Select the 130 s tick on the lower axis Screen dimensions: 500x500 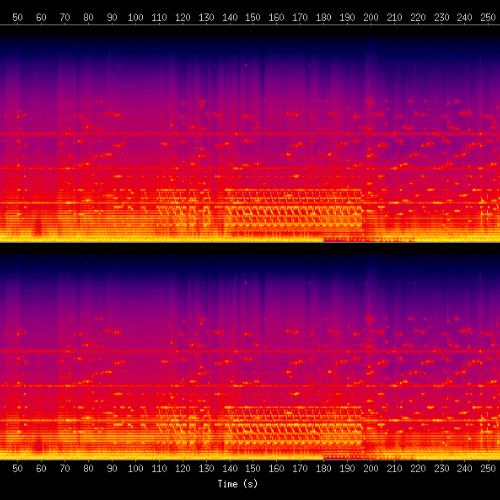[x=206, y=468]
